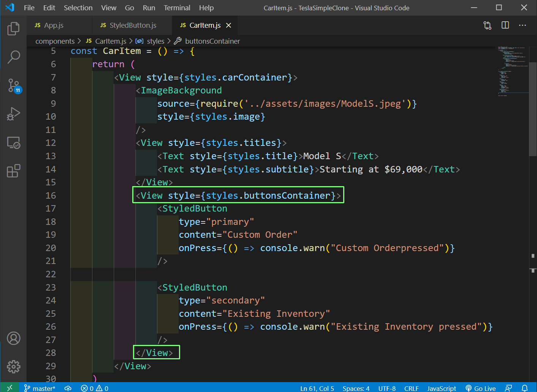This screenshot has height=392, width=537.
Task: Open the Selection menu
Action: coord(78,8)
